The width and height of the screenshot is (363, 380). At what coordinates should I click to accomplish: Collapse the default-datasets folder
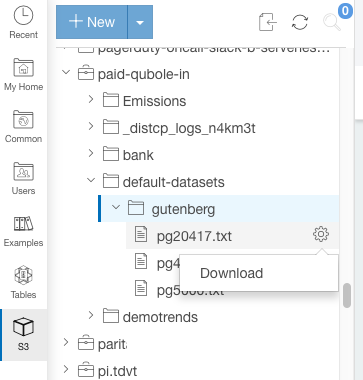tap(91, 180)
